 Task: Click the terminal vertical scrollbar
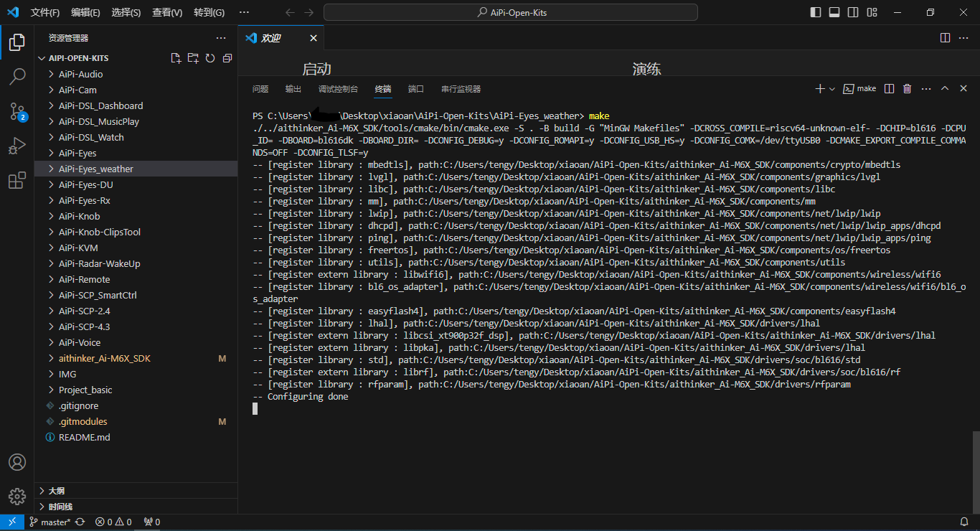tap(975, 471)
